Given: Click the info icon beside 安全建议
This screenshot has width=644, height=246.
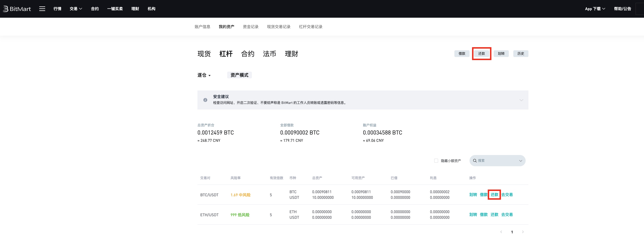Looking at the screenshot, I should [205, 100].
